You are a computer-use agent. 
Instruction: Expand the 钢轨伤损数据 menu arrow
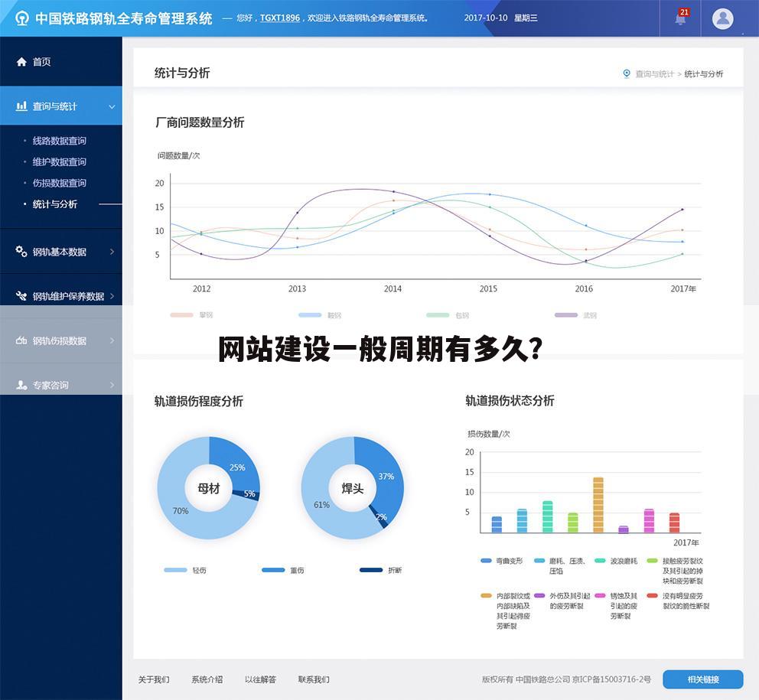pyautogui.click(x=112, y=340)
